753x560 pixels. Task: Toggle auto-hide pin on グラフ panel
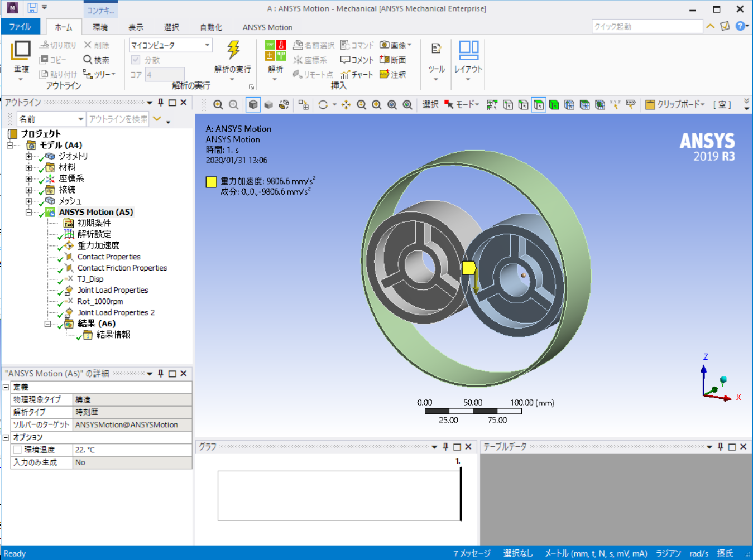pyautogui.click(x=444, y=446)
